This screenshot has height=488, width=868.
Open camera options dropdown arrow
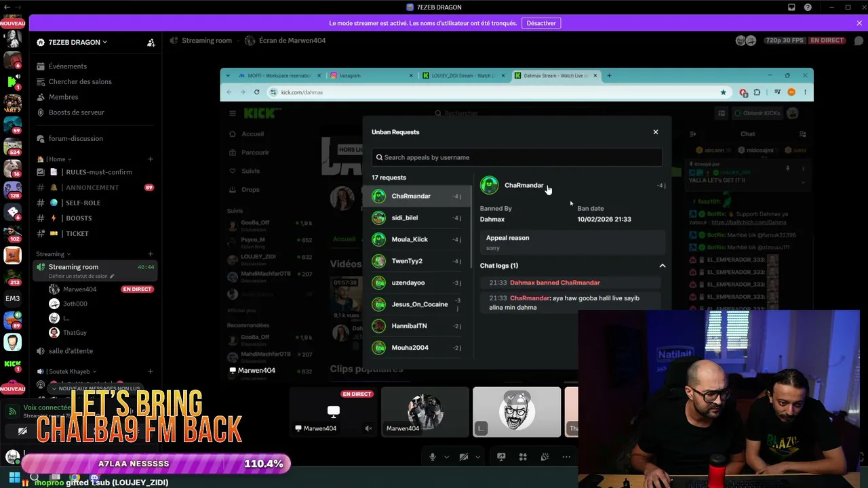click(477, 457)
